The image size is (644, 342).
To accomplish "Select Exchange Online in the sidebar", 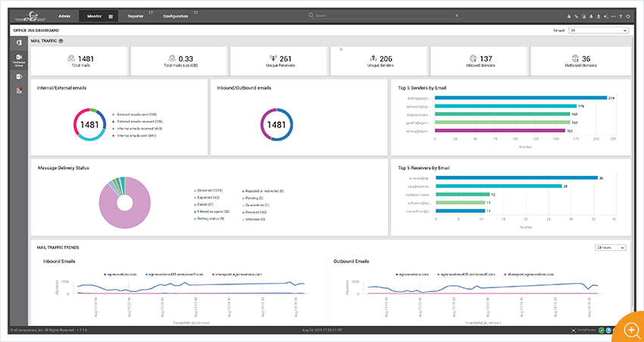I will tap(19, 59).
